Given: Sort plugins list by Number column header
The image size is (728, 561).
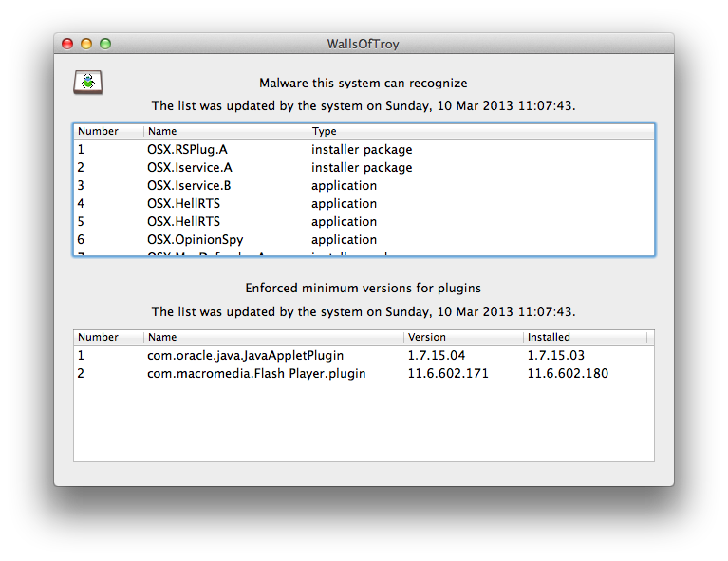Looking at the screenshot, I should pyautogui.click(x=107, y=337).
